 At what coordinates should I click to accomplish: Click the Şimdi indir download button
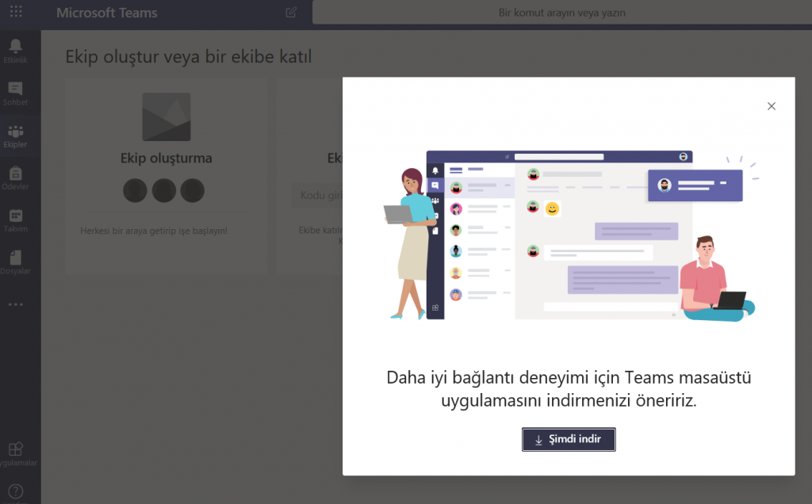coord(569,439)
